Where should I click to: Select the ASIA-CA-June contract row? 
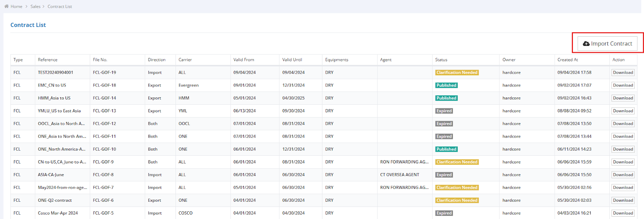click(x=51, y=175)
